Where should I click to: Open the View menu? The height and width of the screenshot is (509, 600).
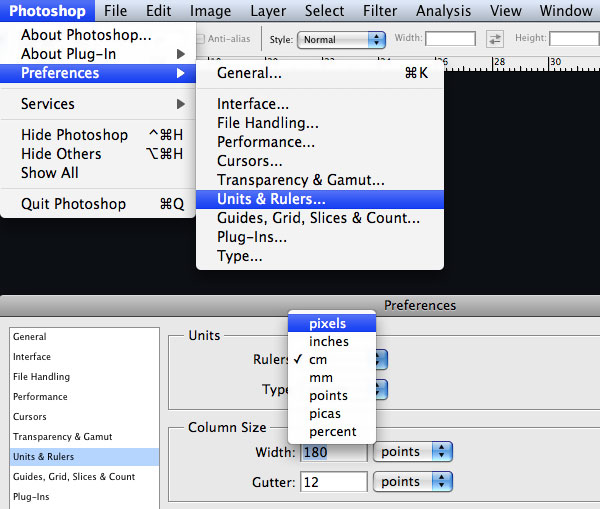click(x=505, y=11)
